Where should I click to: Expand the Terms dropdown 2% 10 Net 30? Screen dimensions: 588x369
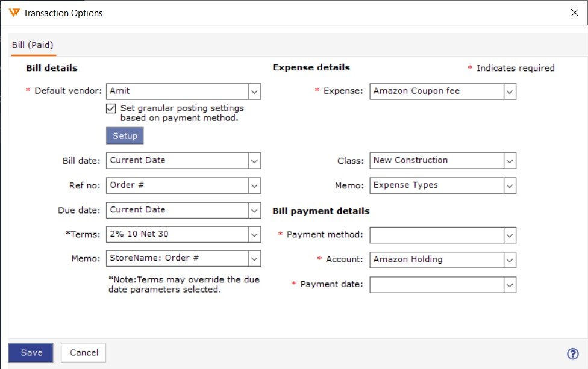183,235
